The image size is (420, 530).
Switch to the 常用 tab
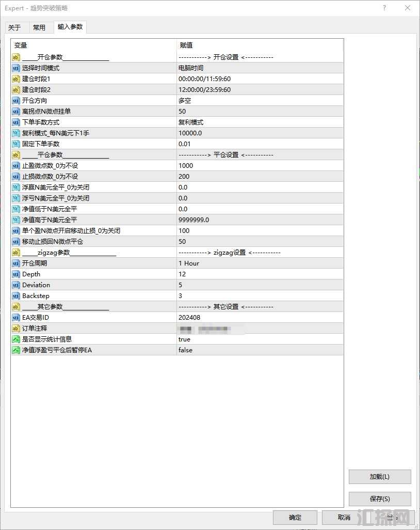[x=39, y=28]
